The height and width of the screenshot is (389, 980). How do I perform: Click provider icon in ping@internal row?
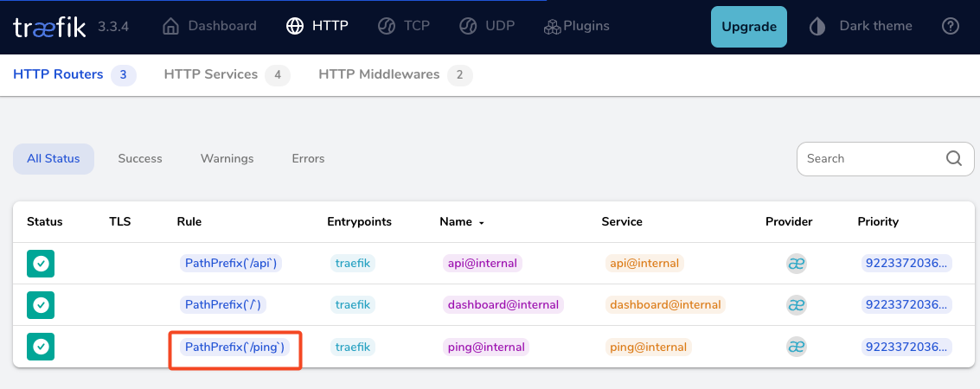point(797,347)
